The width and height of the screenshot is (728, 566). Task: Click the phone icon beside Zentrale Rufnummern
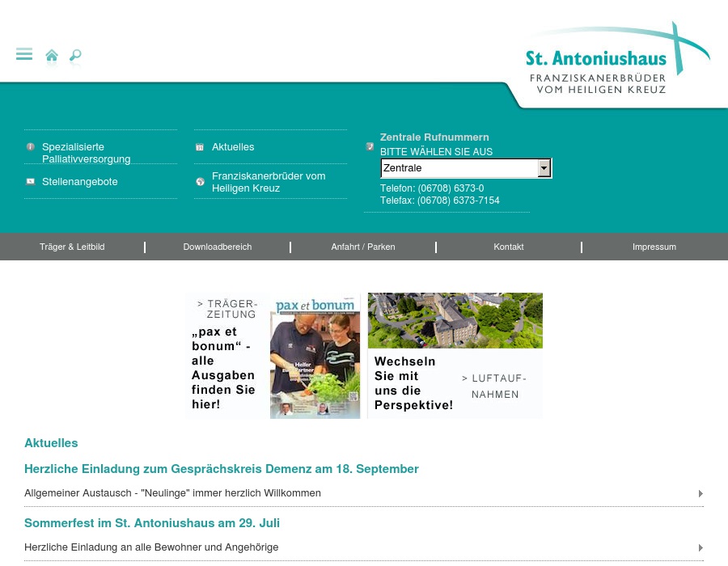click(370, 146)
